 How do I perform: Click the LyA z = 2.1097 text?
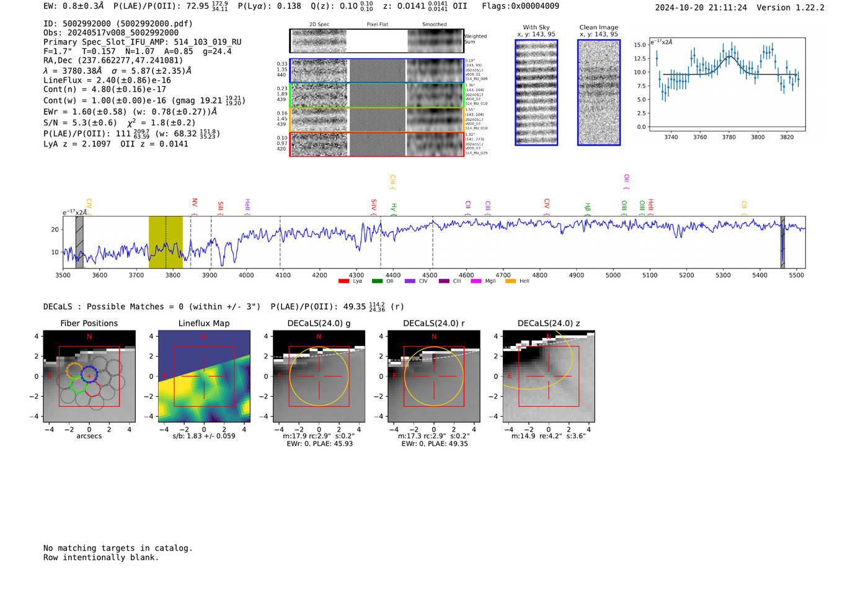(77, 144)
